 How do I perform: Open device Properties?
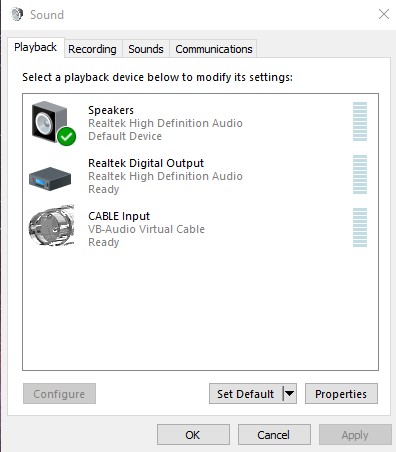[341, 394]
